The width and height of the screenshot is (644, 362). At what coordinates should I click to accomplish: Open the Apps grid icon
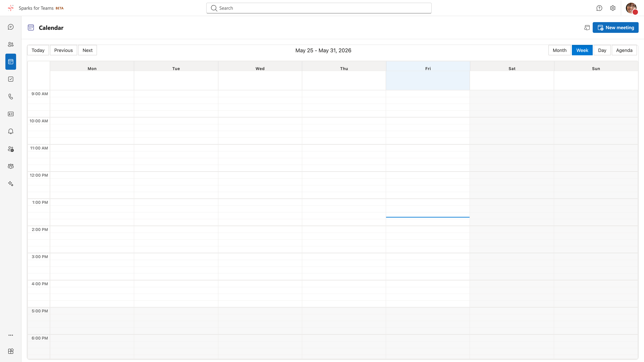click(x=11, y=351)
